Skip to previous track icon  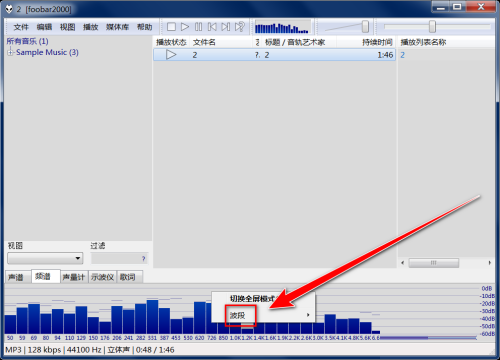tap(212, 27)
